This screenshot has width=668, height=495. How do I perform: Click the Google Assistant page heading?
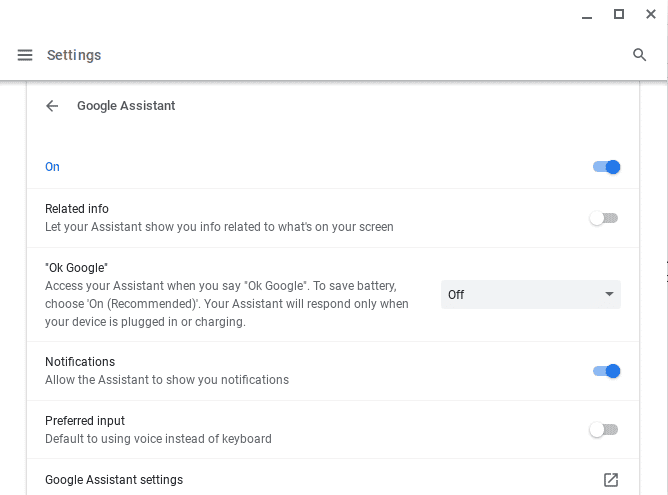[126, 106]
